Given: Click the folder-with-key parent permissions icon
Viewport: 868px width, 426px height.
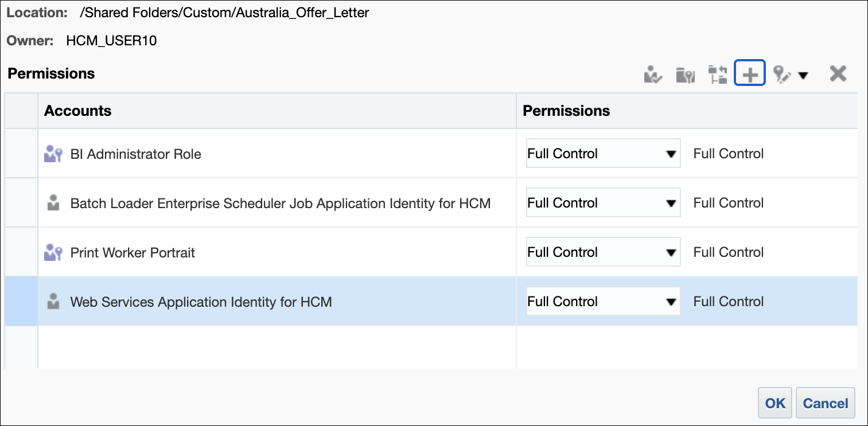Looking at the screenshot, I should click(x=685, y=75).
